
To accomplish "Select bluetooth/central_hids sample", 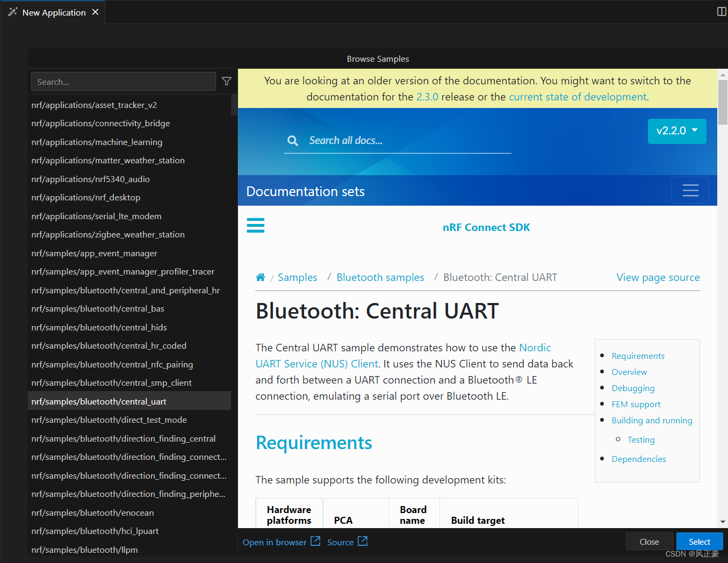I will click(x=129, y=327).
